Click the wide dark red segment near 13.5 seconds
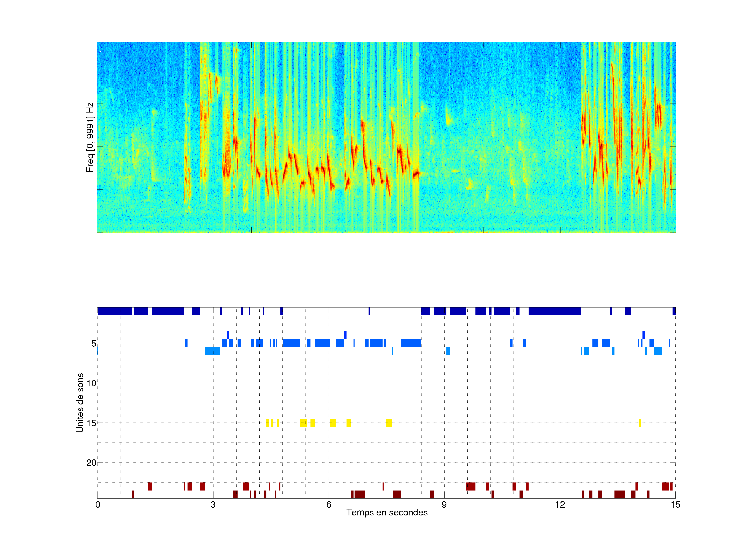This screenshot has width=747, height=560. [619, 494]
